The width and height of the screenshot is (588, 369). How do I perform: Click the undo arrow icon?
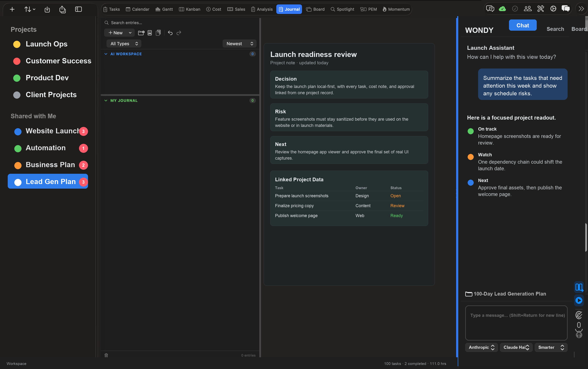point(170,33)
